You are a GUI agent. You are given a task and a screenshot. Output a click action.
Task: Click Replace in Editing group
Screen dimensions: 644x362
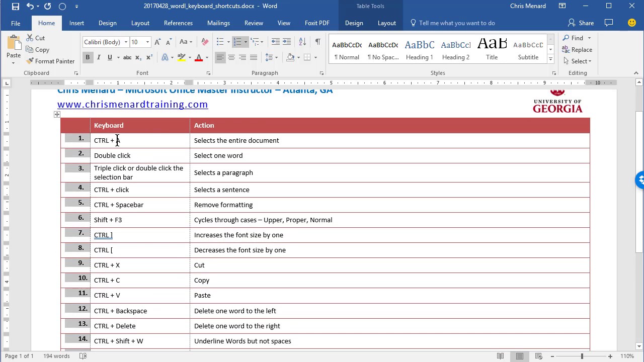point(577,49)
